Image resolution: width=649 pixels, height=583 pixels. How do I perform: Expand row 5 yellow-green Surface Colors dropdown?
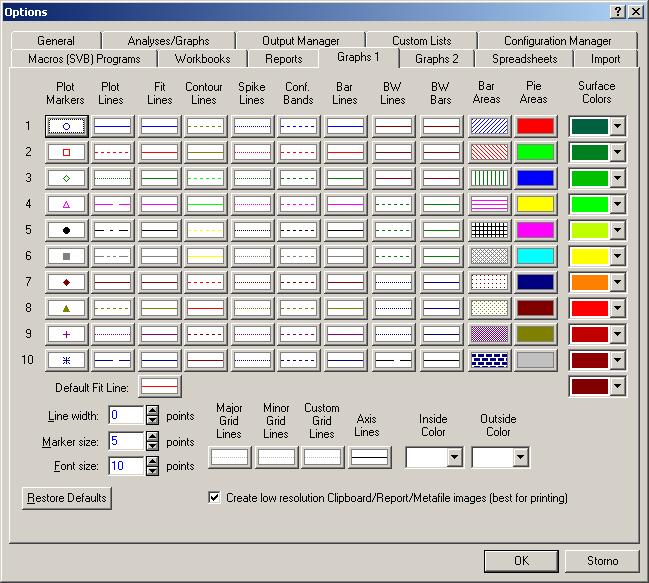click(618, 230)
